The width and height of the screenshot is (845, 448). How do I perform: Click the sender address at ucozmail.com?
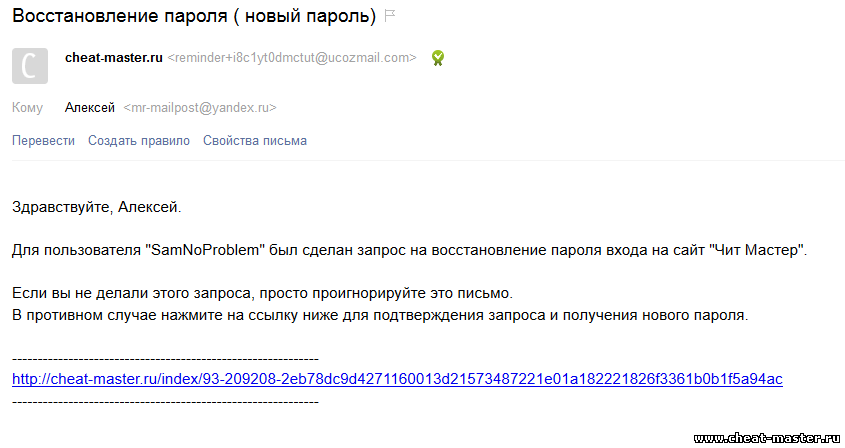point(292,58)
